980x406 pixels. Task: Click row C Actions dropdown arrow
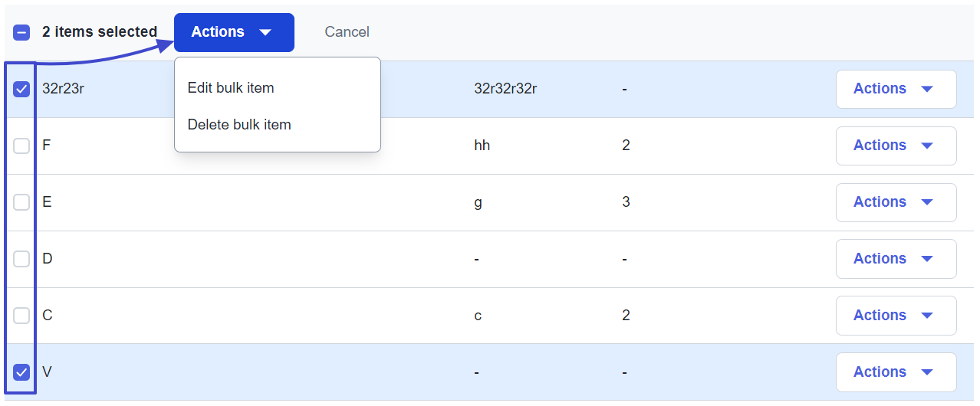pos(926,316)
